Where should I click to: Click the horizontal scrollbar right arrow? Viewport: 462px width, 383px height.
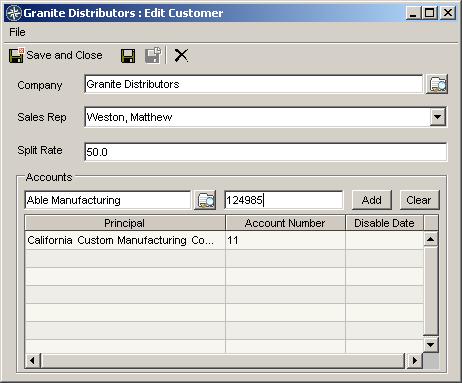[x=414, y=360]
